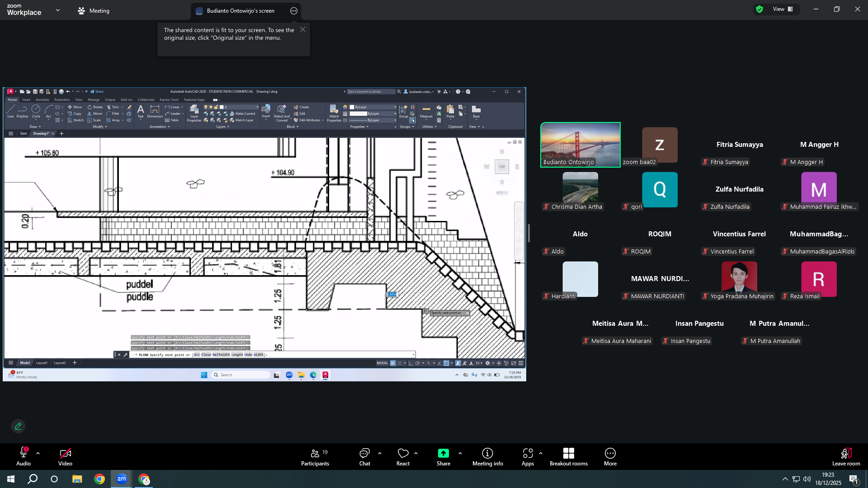Toggle polar tracking in AutoCAD status bar
The image size is (868, 488).
coord(417,363)
